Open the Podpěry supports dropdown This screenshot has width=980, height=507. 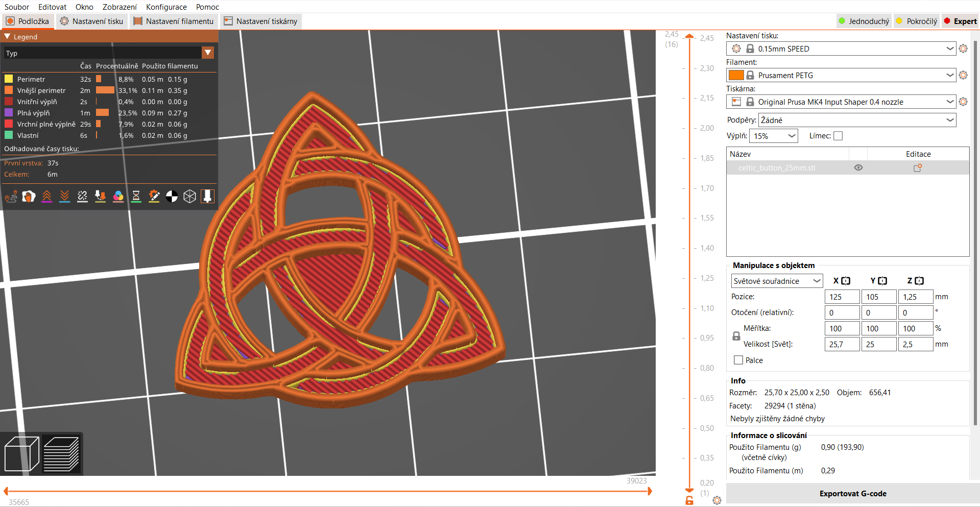[x=857, y=120]
